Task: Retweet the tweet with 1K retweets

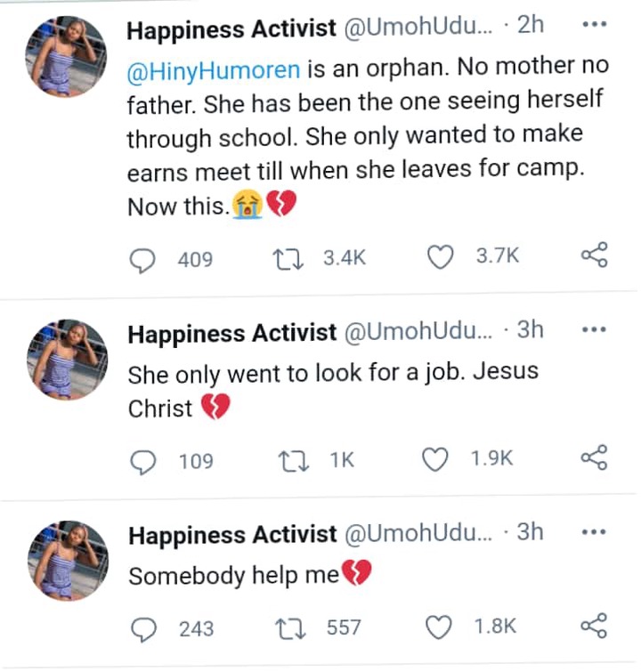Action: (x=293, y=461)
